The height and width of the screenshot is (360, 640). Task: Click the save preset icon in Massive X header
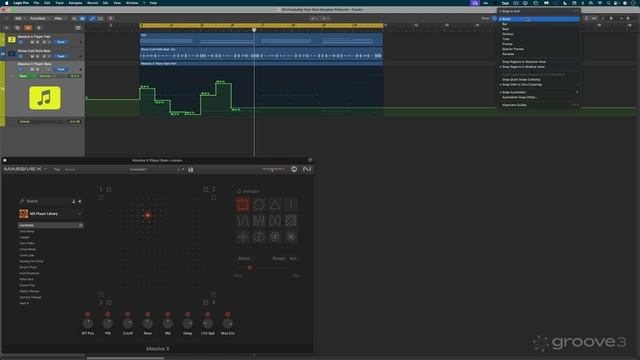tap(191, 169)
